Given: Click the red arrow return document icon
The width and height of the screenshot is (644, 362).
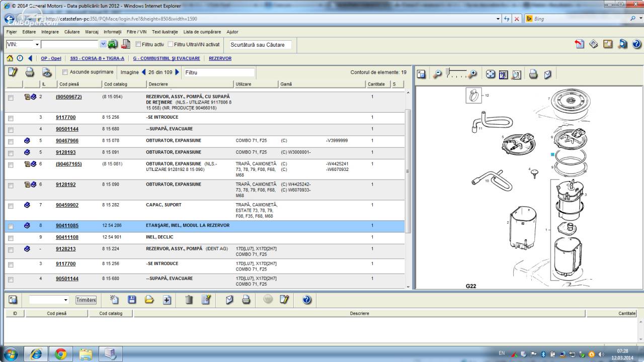Looking at the screenshot, I should click(580, 44).
